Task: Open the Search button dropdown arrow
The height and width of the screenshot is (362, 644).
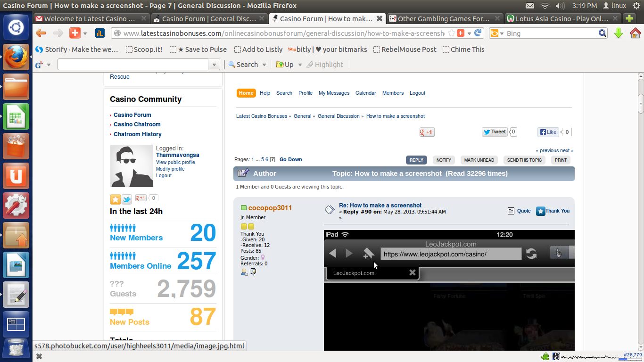Action: (264, 65)
